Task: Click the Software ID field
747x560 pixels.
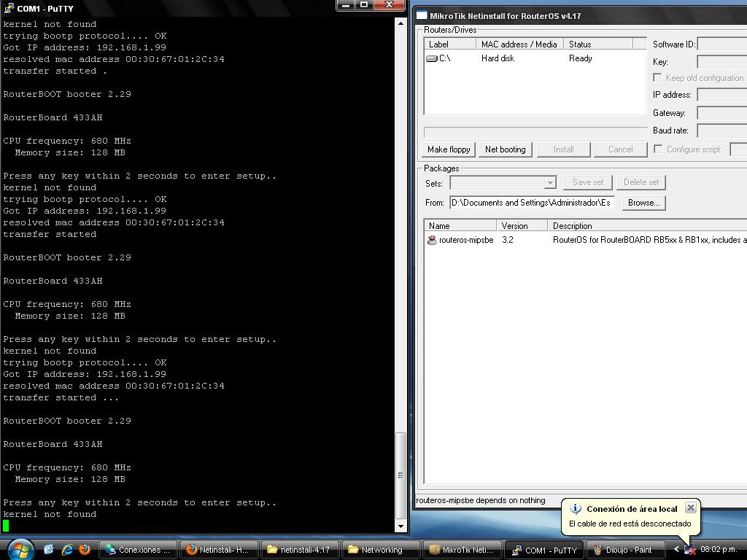Action: click(721, 44)
